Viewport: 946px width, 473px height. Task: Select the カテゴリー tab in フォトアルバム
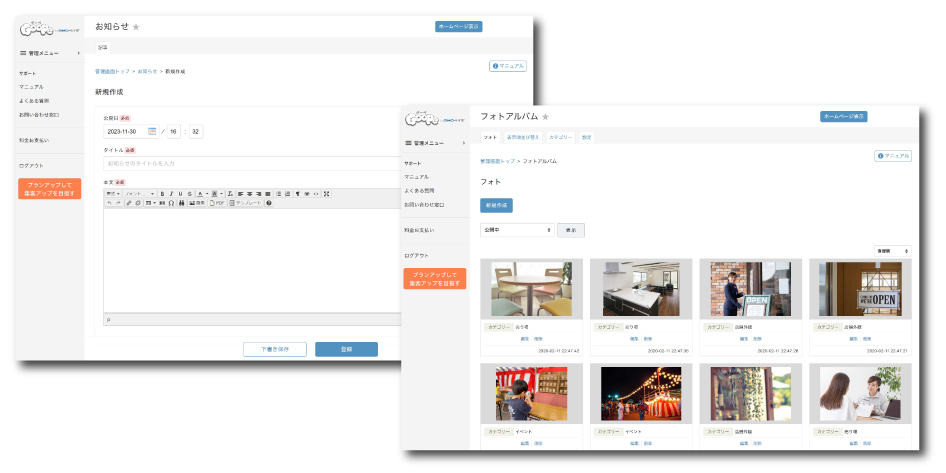[x=559, y=138]
